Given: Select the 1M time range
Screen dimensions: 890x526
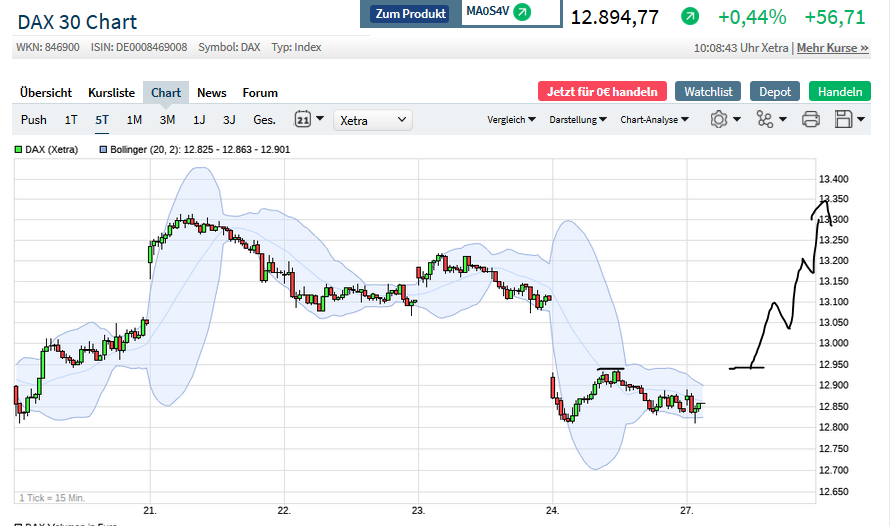Looking at the screenshot, I should tap(134, 120).
